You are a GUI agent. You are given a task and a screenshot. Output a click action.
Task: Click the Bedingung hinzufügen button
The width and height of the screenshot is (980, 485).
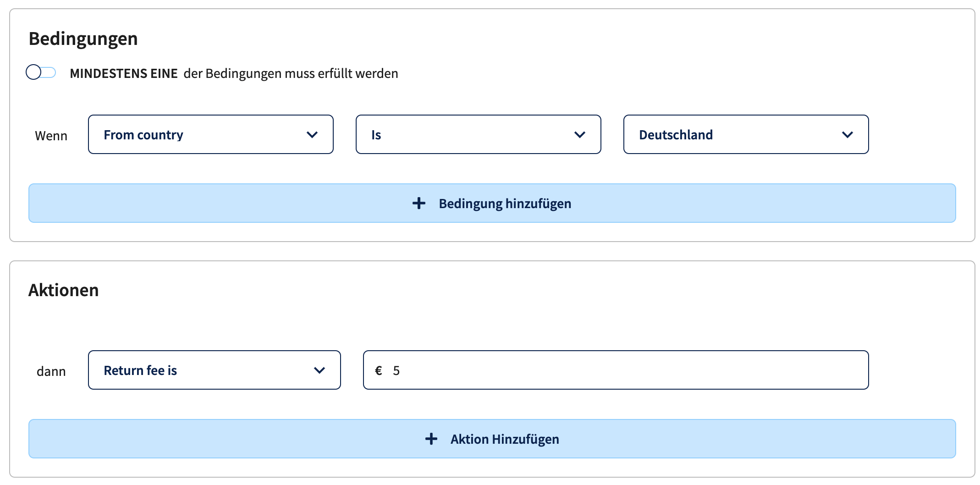(492, 203)
